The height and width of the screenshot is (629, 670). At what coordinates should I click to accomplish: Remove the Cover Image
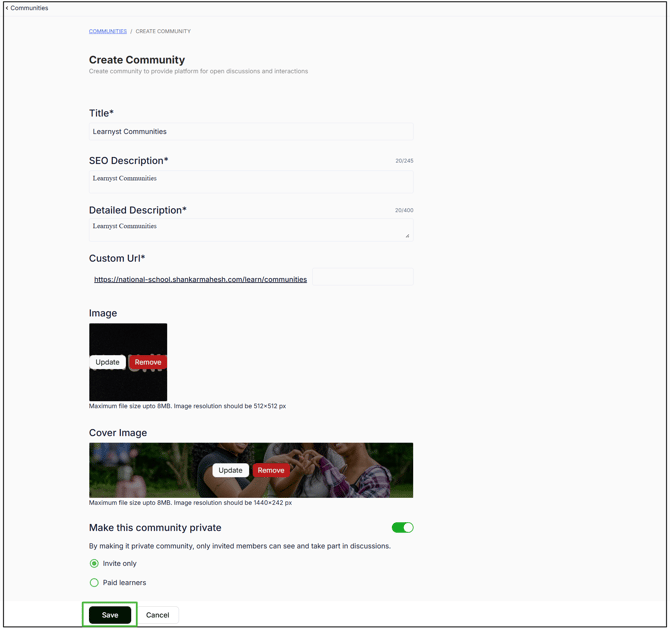(x=271, y=470)
